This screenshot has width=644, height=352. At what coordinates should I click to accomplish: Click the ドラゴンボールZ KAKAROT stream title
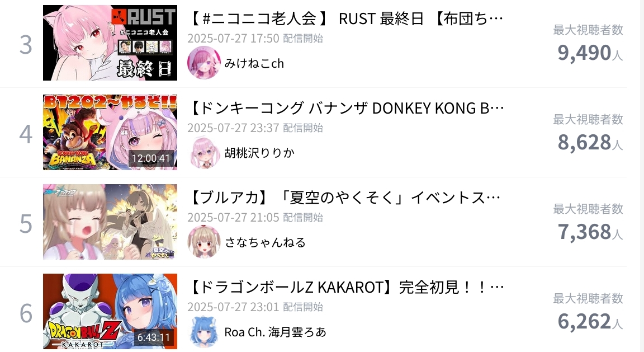346,287
